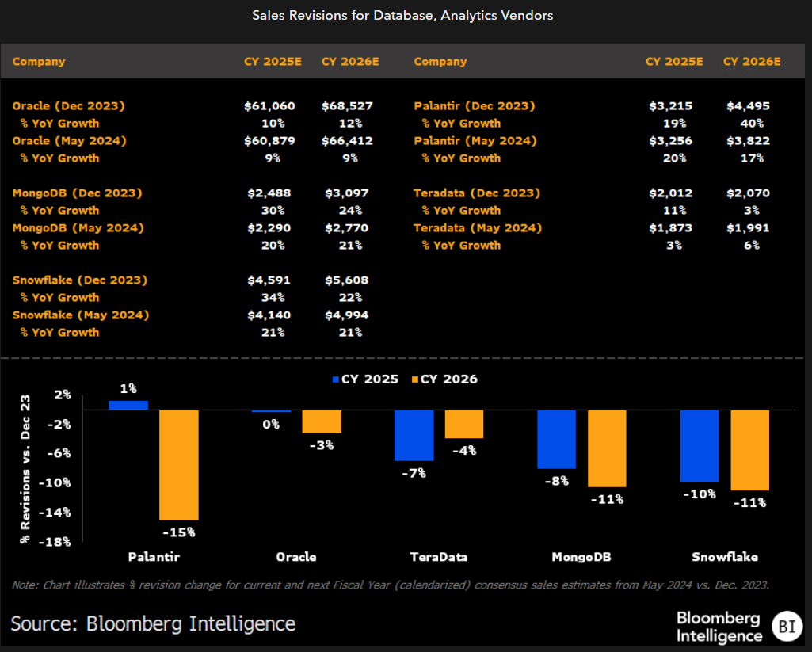Select Palantir's orange -15% bar

pos(179,464)
